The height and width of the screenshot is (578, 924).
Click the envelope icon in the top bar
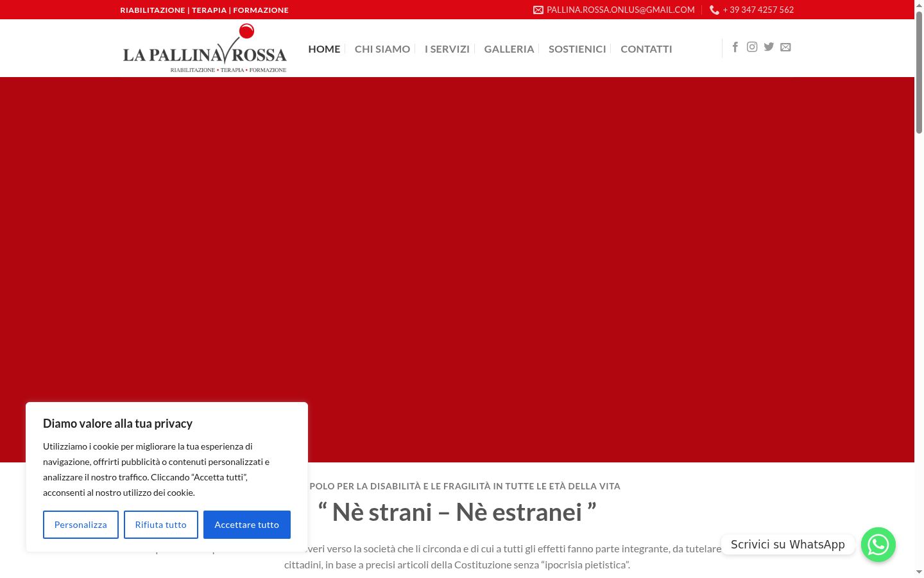pos(538,10)
